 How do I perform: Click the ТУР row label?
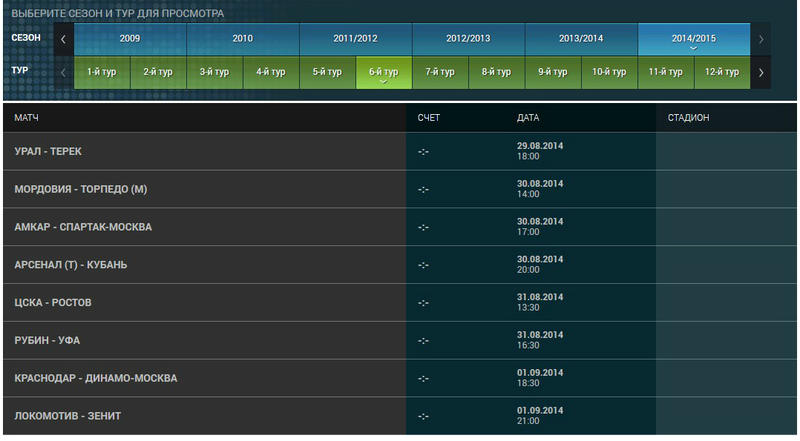[x=20, y=70]
